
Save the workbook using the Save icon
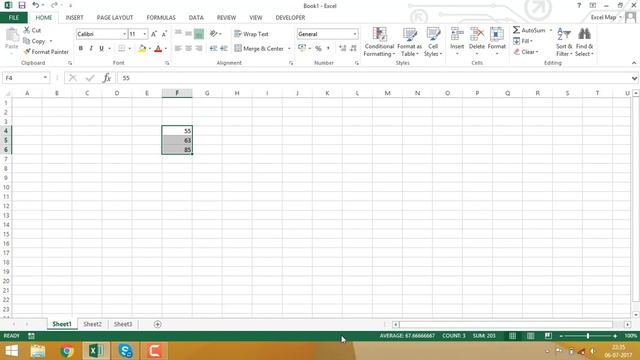pos(22,5)
